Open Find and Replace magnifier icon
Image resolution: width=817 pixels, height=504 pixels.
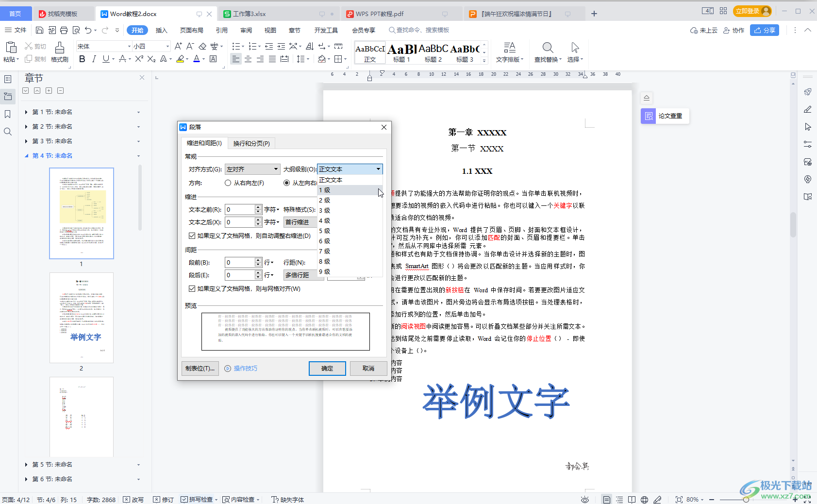tap(548, 48)
